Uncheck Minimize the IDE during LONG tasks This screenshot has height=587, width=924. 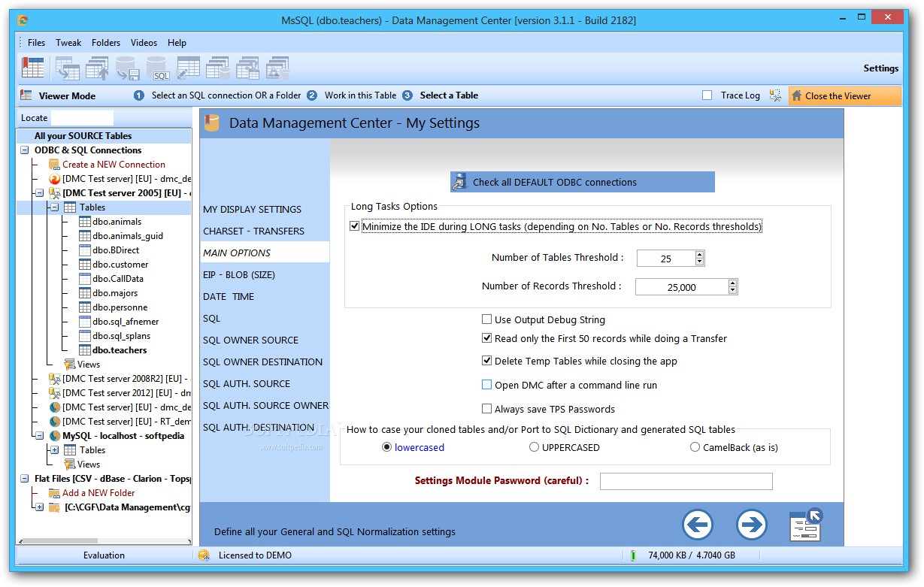click(x=355, y=226)
